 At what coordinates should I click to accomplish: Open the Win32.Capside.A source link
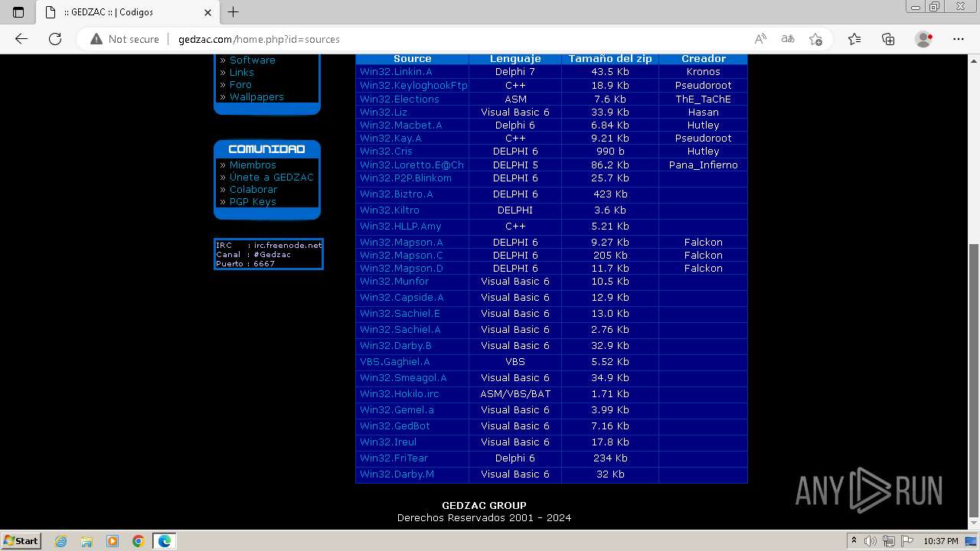pyautogui.click(x=402, y=297)
